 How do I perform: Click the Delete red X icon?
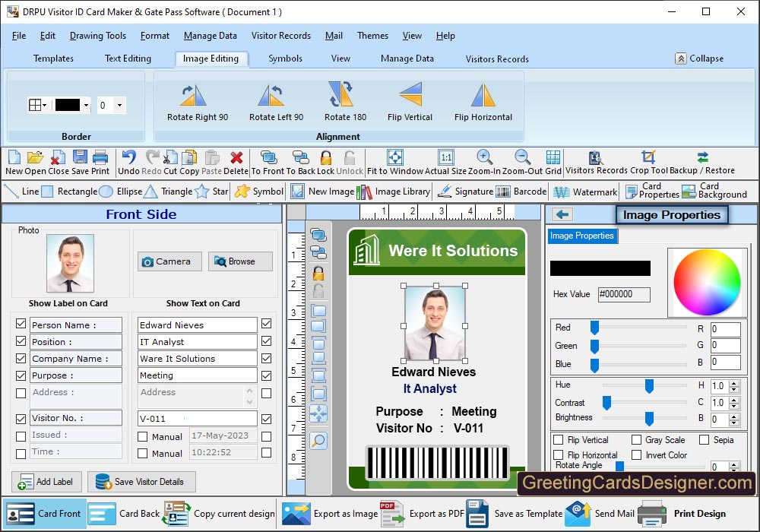236,157
